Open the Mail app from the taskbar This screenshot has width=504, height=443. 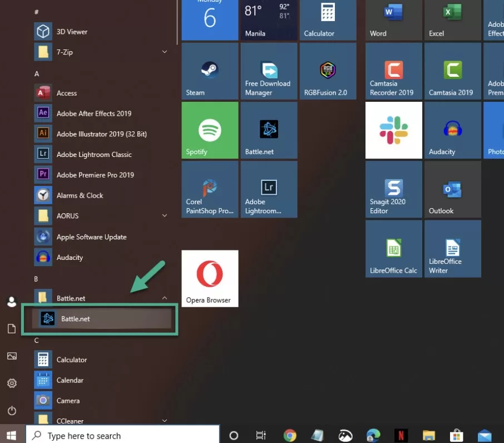[x=485, y=436]
